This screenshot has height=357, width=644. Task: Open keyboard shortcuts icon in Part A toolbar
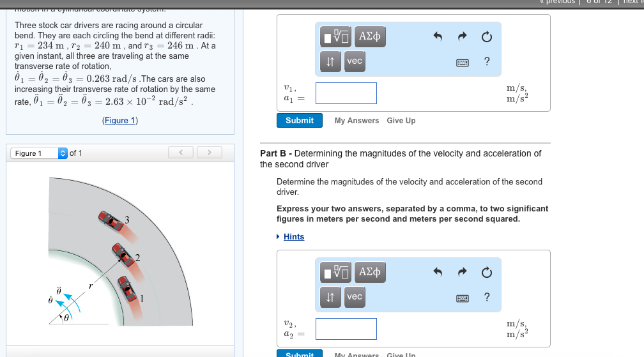click(x=463, y=62)
